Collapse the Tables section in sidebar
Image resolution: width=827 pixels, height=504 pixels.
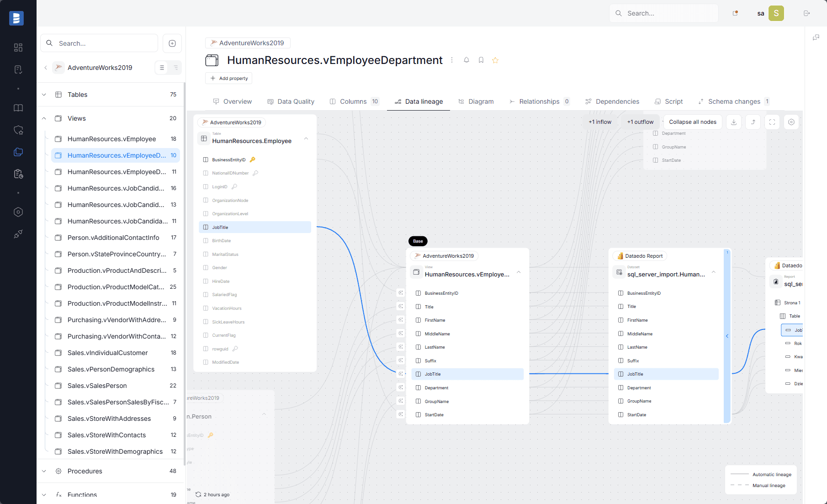[44, 95]
